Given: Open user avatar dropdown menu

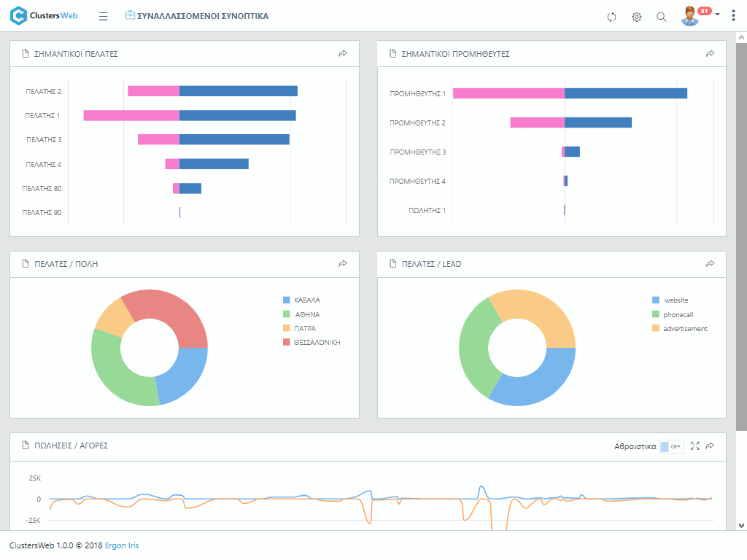Looking at the screenshot, I should tap(700, 15).
